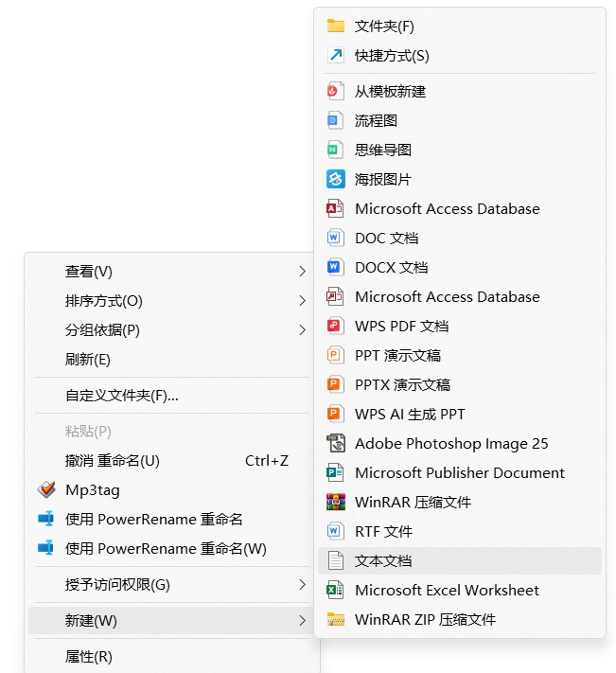Create a new 文件夹(F)

(x=460, y=27)
